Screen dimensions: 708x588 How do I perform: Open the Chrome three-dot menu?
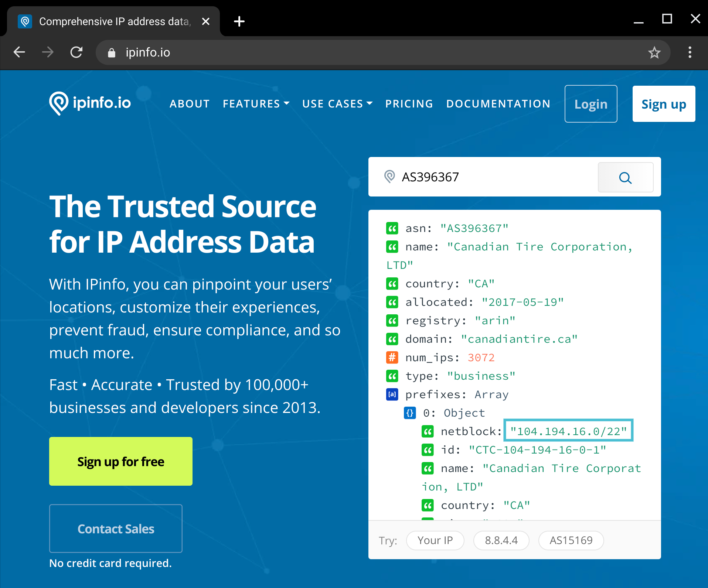[690, 52]
